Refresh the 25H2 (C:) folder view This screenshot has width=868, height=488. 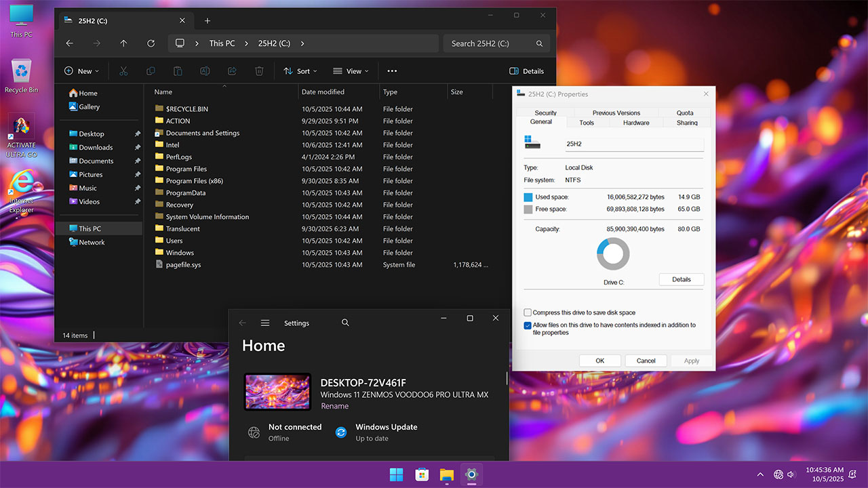(x=151, y=43)
